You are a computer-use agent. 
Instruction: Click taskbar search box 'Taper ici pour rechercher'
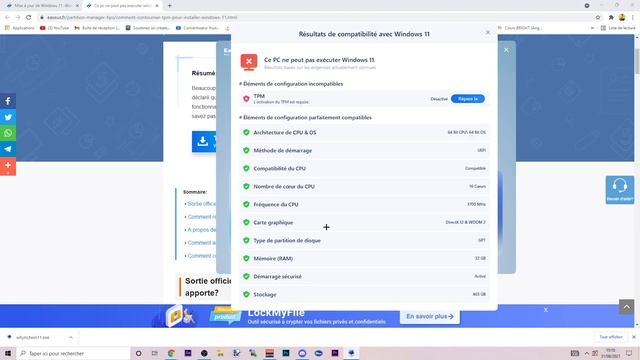pos(73,353)
